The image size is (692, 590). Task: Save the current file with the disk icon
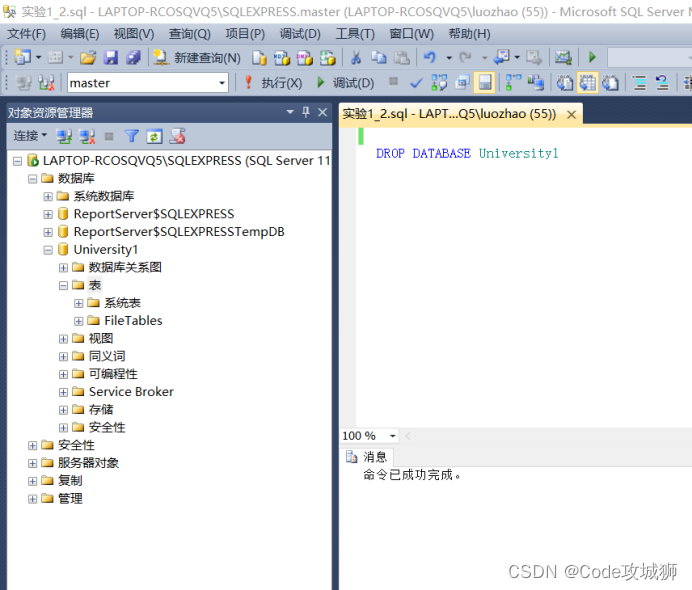pyautogui.click(x=111, y=57)
